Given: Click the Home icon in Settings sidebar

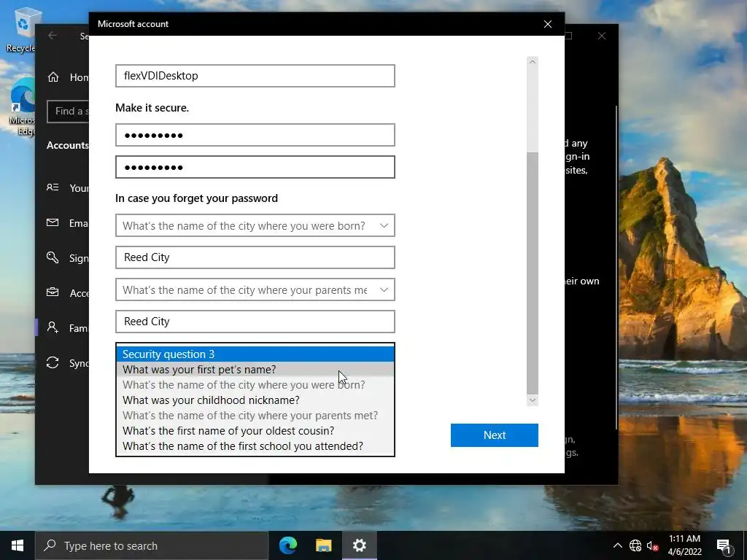Looking at the screenshot, I should click(53, 77).
